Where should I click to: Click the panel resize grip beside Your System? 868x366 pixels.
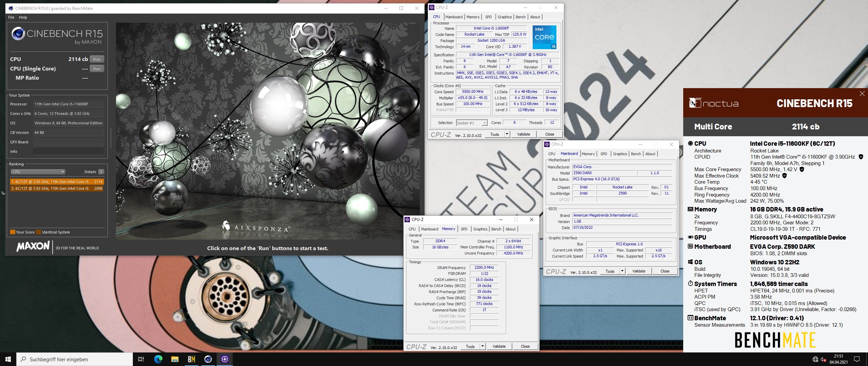pos(111,138)
